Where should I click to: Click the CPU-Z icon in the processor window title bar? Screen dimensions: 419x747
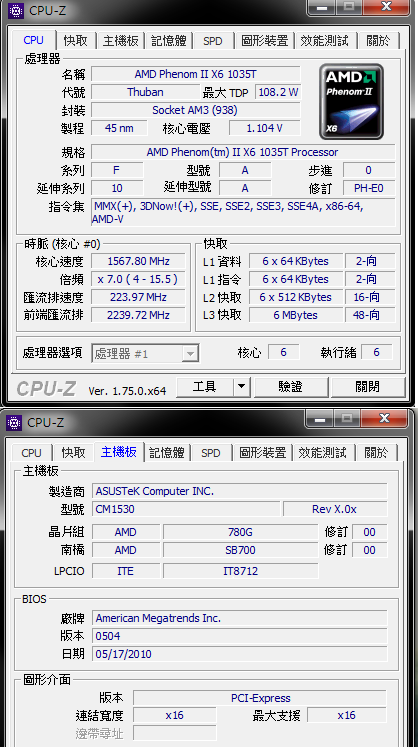(15, 10)
